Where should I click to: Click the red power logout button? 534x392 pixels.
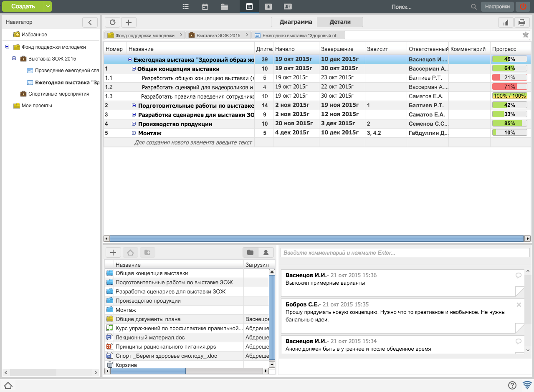[x=523, y=7]
